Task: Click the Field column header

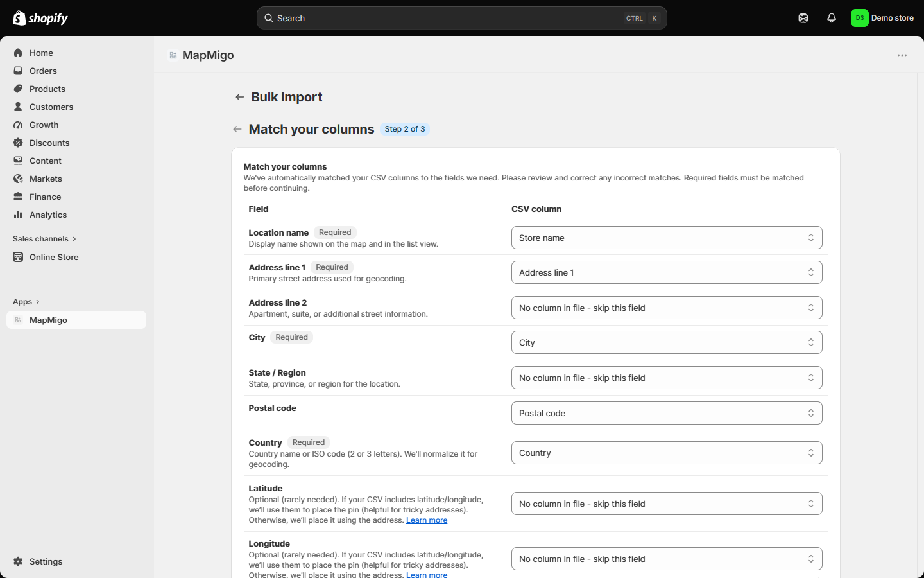Action: point(259,209)
